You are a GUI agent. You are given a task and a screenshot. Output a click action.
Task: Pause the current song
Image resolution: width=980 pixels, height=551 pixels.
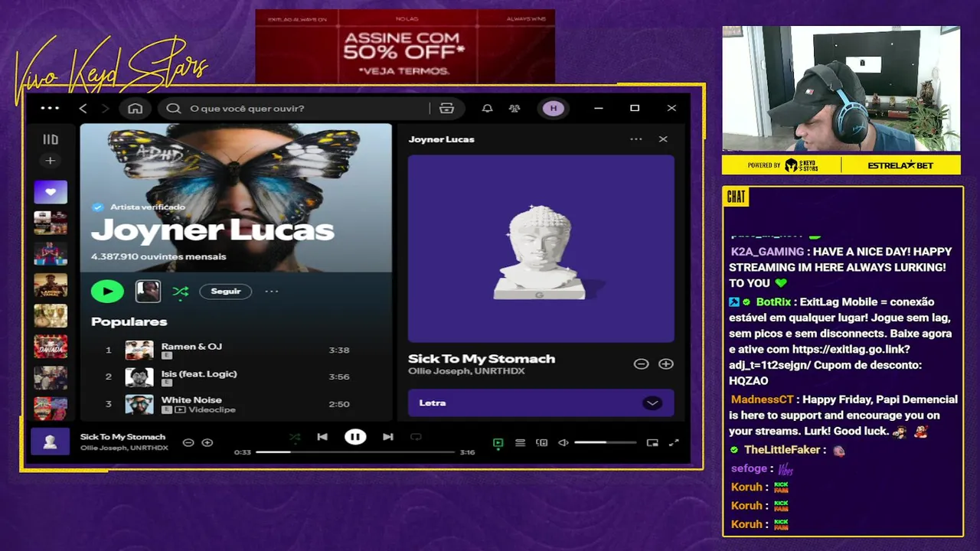click(x=355, y=437)
